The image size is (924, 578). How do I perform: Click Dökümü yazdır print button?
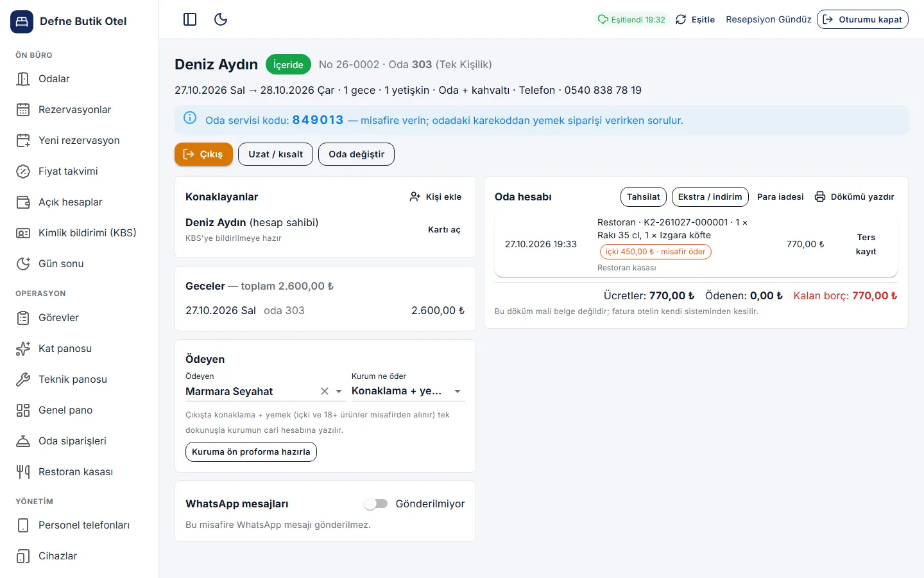point(854,197)
